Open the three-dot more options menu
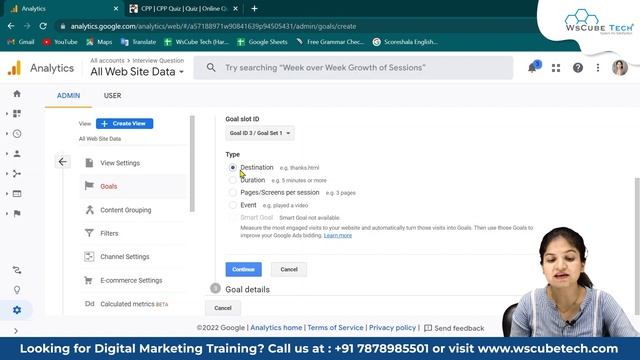Image resolution: width=640 pixels, height=360 pixels. pos(598,68)
